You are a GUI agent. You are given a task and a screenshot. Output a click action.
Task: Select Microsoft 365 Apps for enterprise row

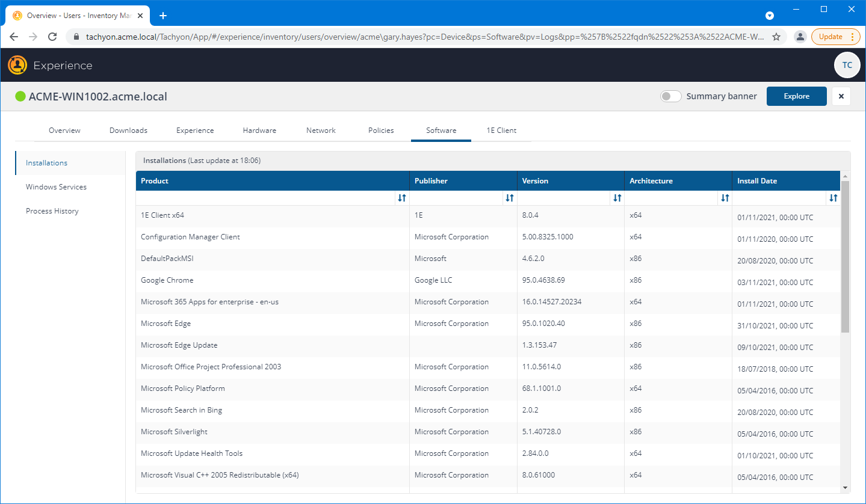coord(488,303)
